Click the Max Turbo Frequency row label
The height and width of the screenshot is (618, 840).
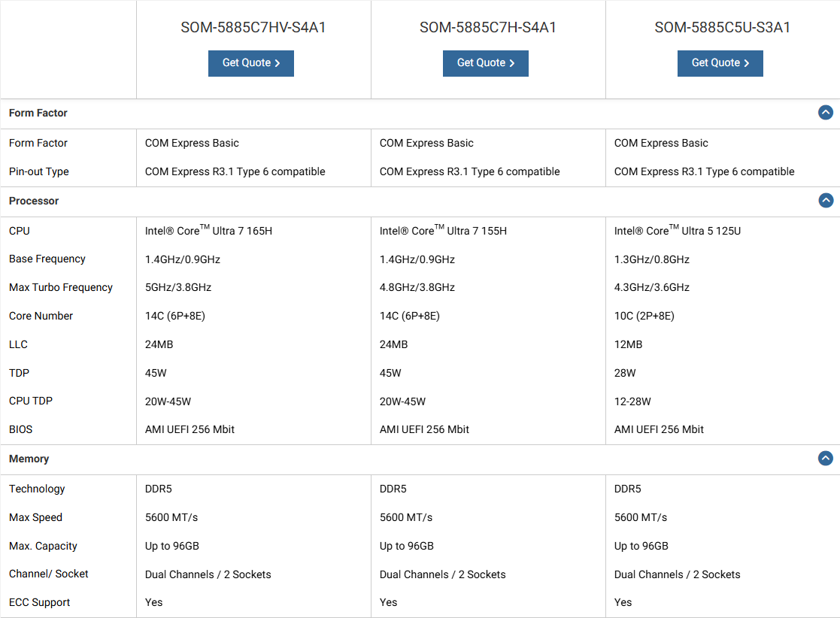coord(61,287)
